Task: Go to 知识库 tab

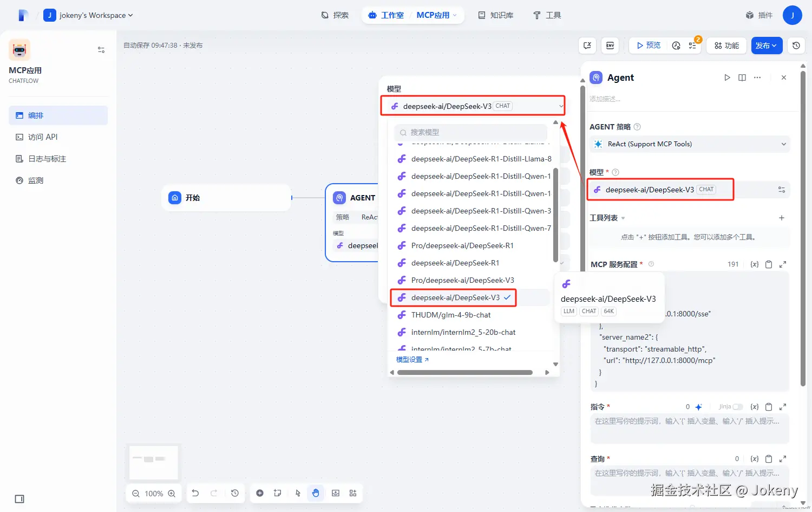Action: point(496,15)
